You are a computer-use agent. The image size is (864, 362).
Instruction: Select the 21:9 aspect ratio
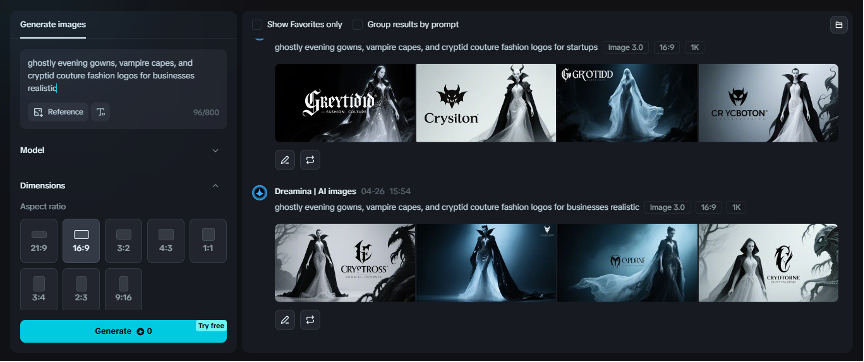[x=39, y=241]
